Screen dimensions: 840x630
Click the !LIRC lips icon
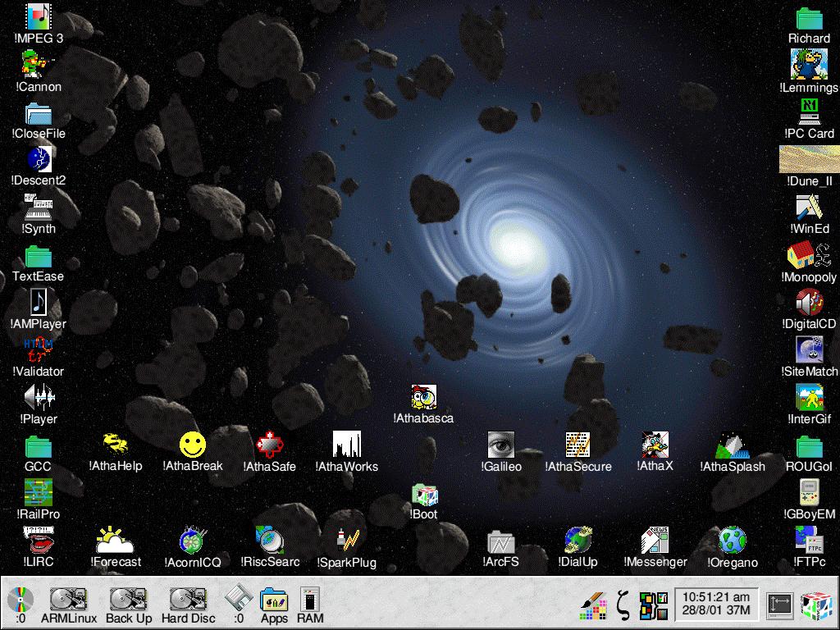[x=38, y=540]
